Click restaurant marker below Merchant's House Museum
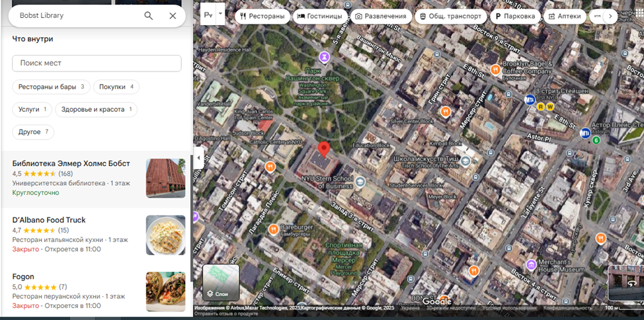Image resolution: width=644 pixels, height=320 pixels. (473, 270)
